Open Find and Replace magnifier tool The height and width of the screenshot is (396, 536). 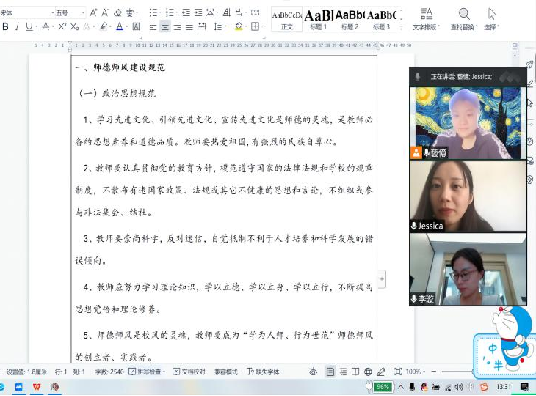coord(464,14)
